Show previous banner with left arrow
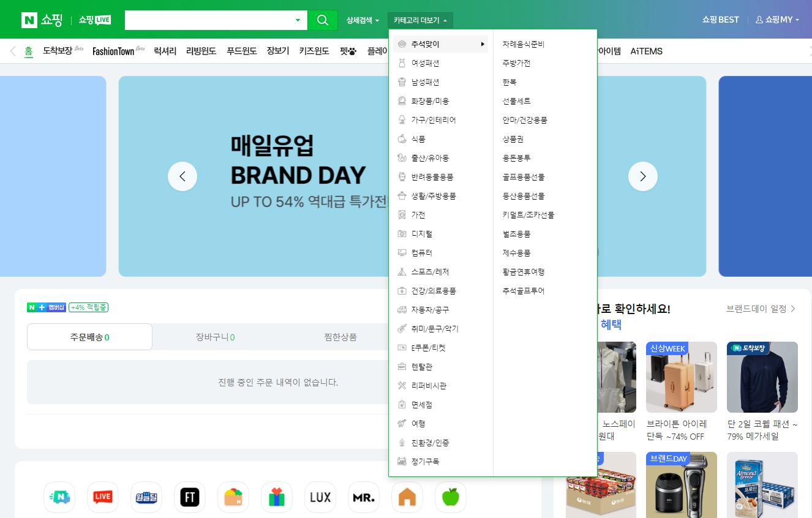812x518 pixels. [x=182, y=176]
